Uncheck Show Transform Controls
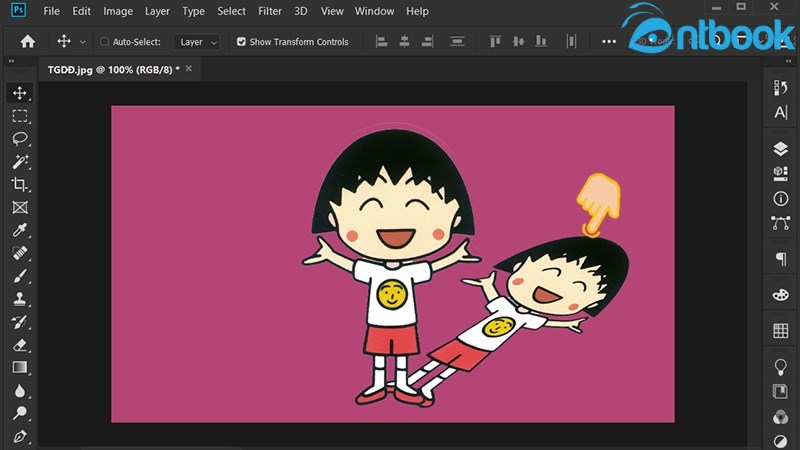The width and height of the screenshot is (800, 450). pyautogui.click(x=241, y=42)
